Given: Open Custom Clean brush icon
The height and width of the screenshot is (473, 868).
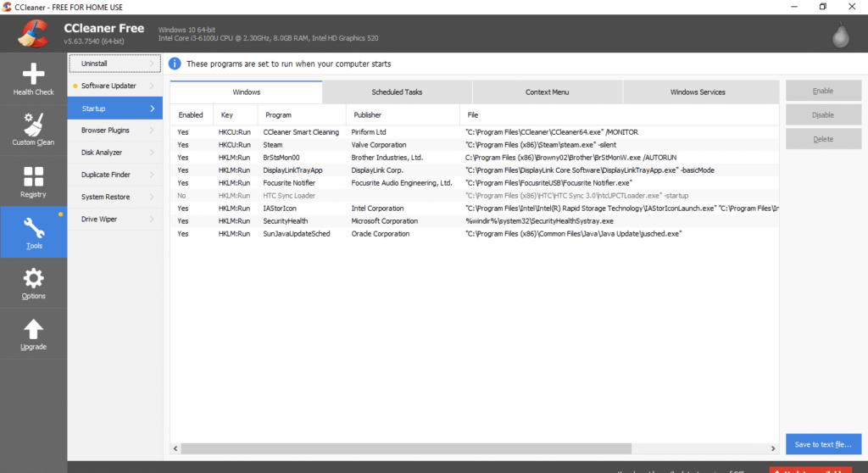Looking at the screenshot, I should click(x=33, y=124).
